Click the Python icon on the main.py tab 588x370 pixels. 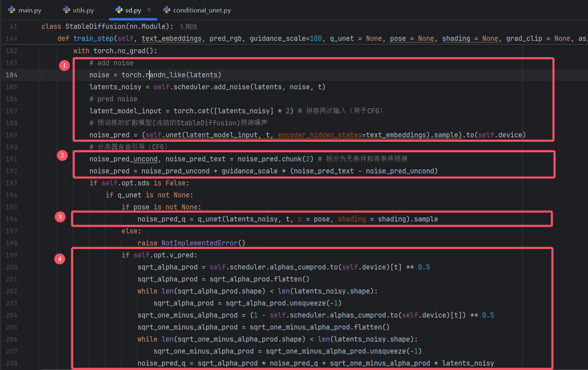12,10
